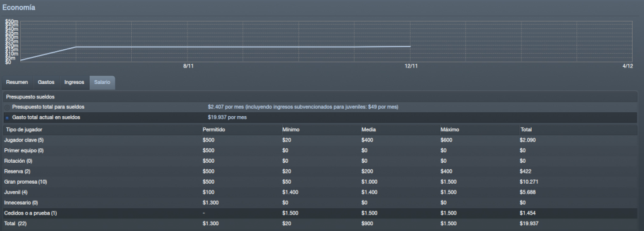The width and height of the screenshot is (644, 231).
Task: Click the $900 media in Total row
Action: pos(367,223)
